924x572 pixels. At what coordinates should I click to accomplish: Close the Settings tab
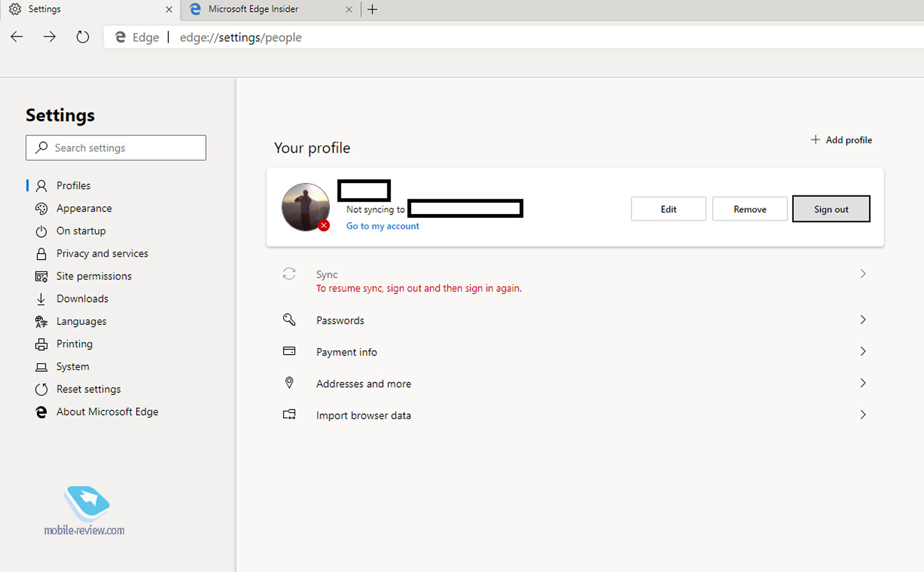click(x=169, y=9)
